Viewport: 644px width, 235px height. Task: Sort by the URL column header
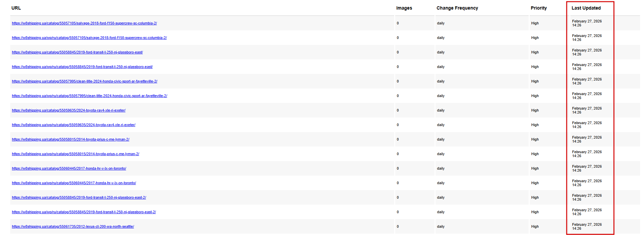tap(16, 8)
